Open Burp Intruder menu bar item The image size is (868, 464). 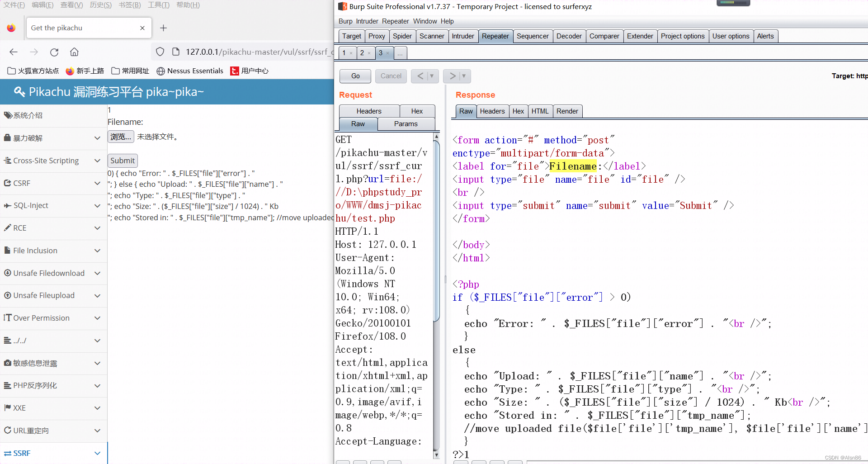tap(367, 21)
